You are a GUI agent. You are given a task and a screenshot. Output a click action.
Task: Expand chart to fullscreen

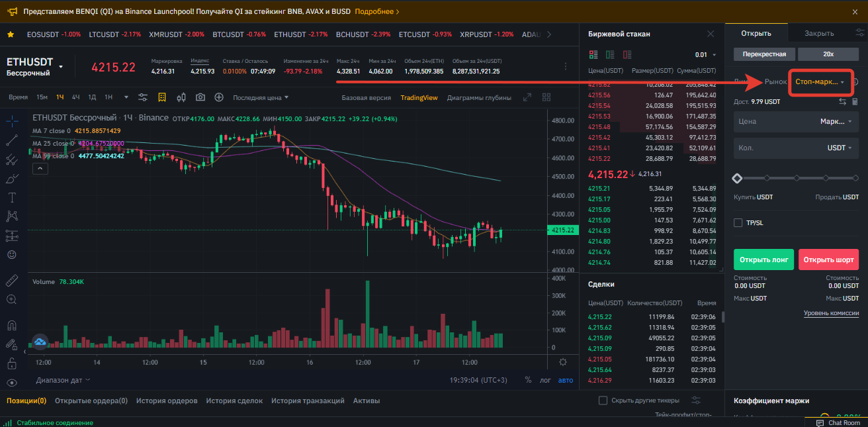[527, 97]
